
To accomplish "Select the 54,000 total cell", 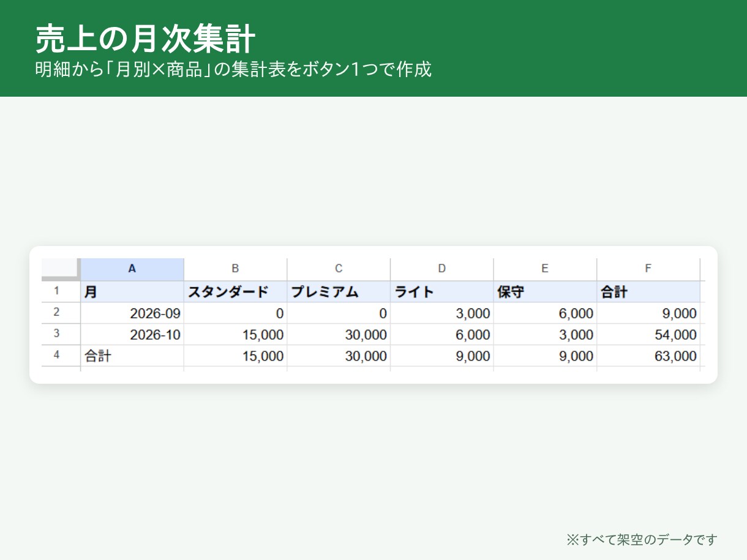I will pyautogui.click(x=648, y=335).
